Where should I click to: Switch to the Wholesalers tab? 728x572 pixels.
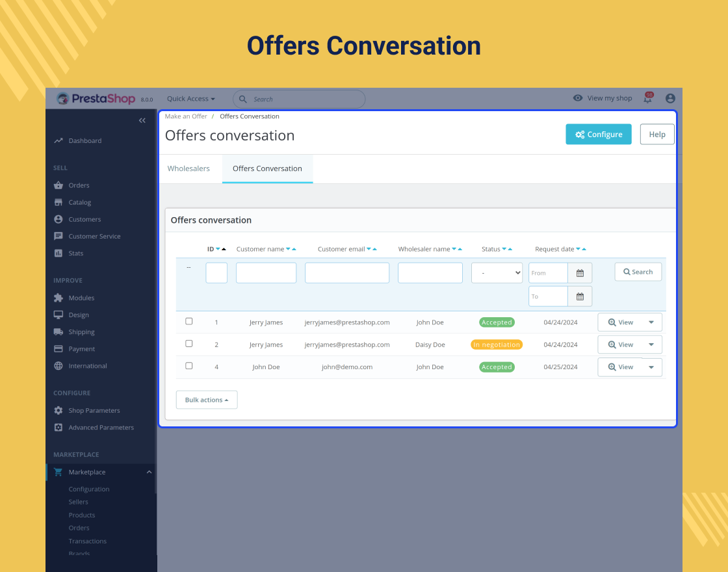(x=188, y=168)
